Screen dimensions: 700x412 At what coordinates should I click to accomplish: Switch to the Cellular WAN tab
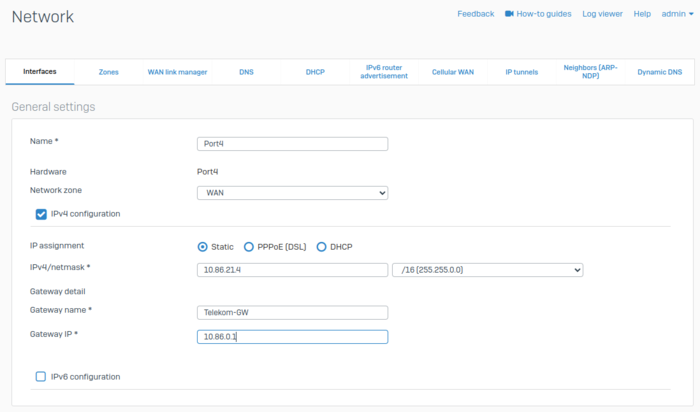point(453,72)
